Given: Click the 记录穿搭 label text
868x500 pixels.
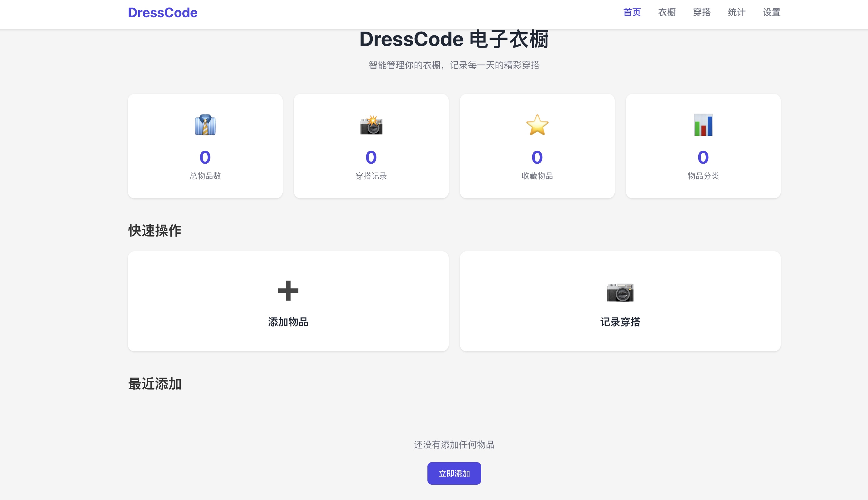Looking at the screenshot, I should click(620, 322).
